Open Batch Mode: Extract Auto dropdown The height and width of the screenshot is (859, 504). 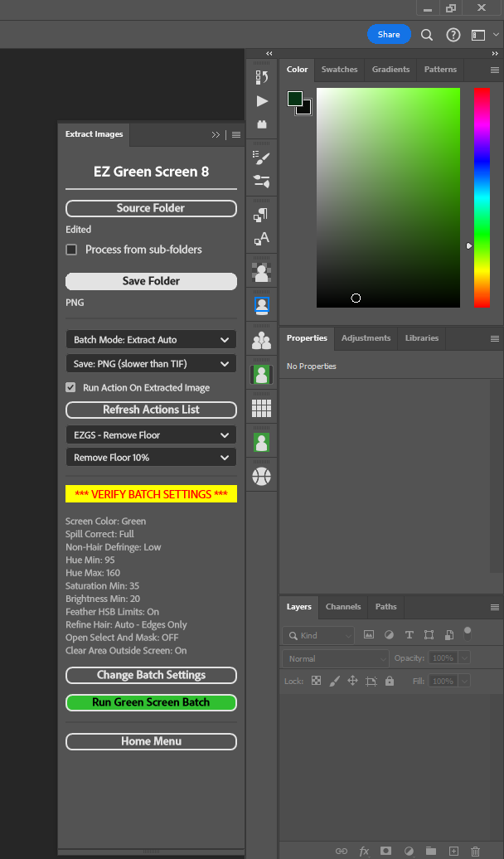point(151,340)
